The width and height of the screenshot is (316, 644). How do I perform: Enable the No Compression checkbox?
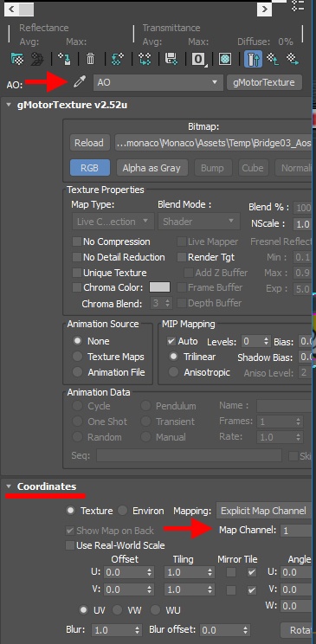(77, 241)
